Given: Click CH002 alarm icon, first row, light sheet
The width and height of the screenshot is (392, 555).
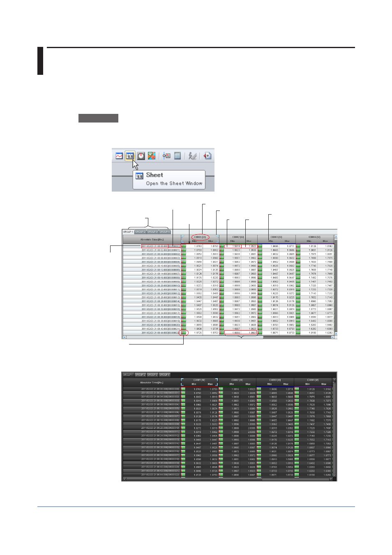Looking at the screenshot, I should point(221,246).
